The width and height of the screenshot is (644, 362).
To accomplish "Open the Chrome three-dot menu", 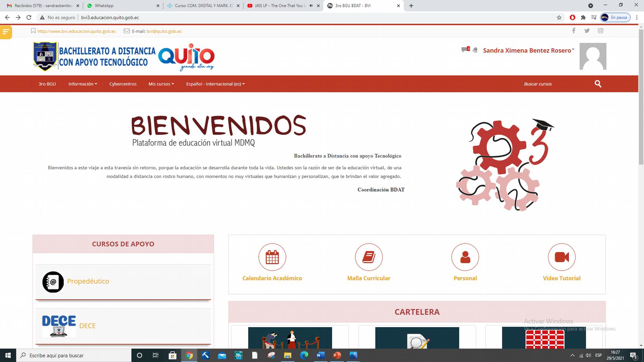I will pos(637,17).
